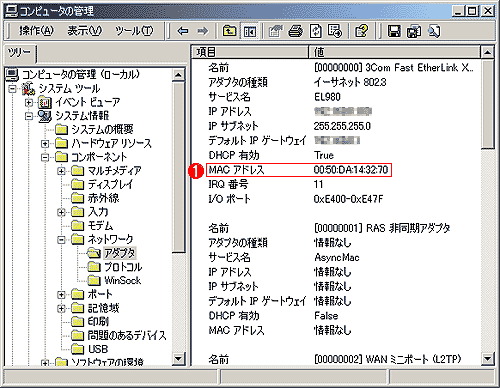Image resolution: width=500 pixels, height=388 pixels.
Task: Click the folder icon beside USB
Action: (x=78, y=349)
